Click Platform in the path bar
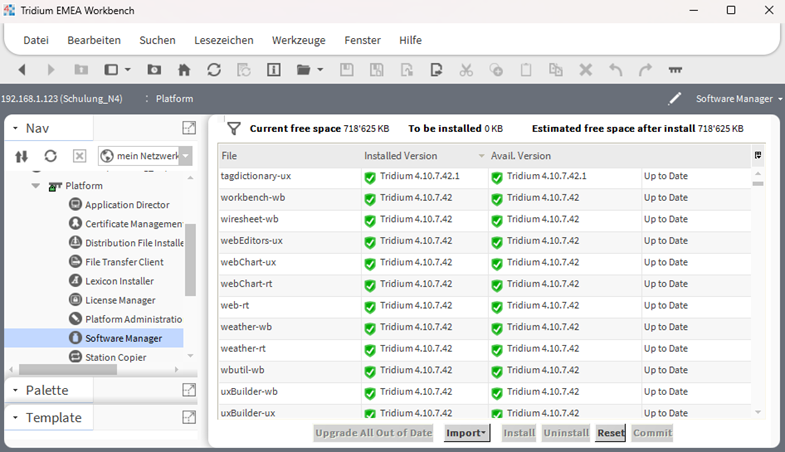Image resolution: width=785 pixels, height=452 pixels. point(174,99)
